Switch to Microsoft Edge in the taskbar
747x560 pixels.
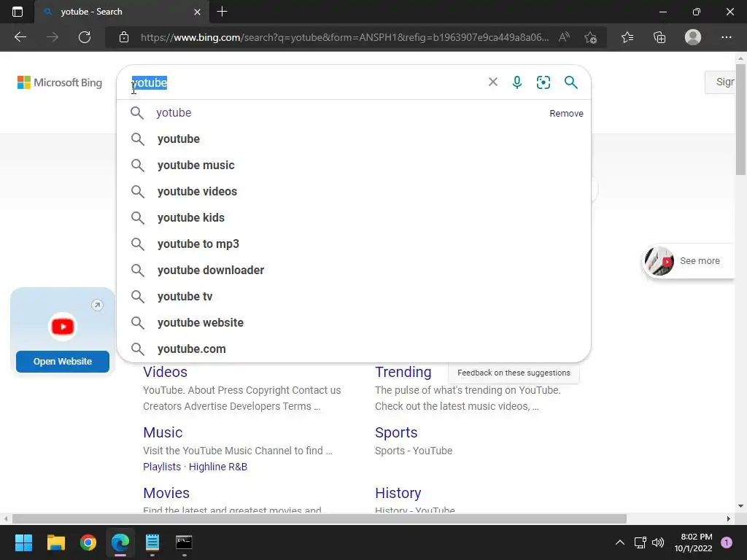(120, 542)
